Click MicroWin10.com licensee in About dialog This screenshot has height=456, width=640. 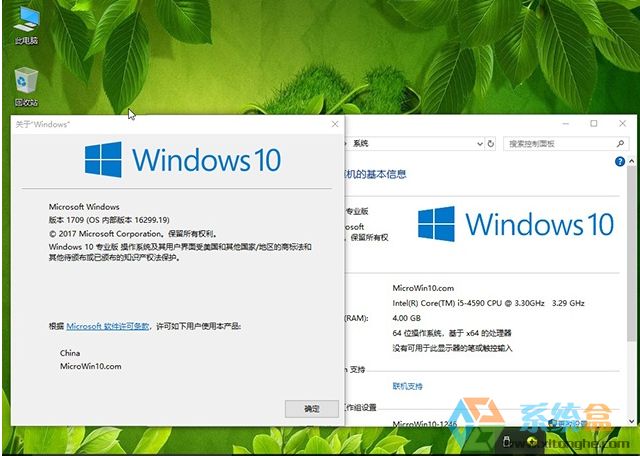click(x=91, y=367)
